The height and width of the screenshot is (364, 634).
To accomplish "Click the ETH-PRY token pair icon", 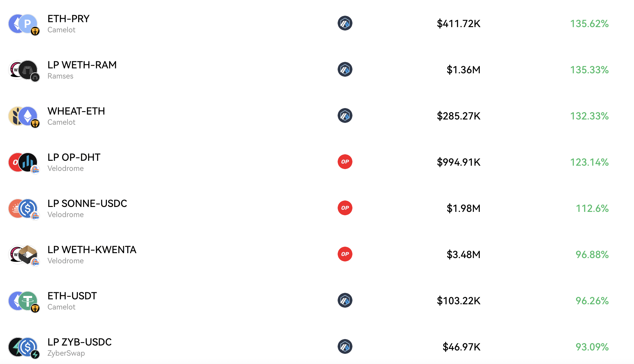I will pos(24,24).
